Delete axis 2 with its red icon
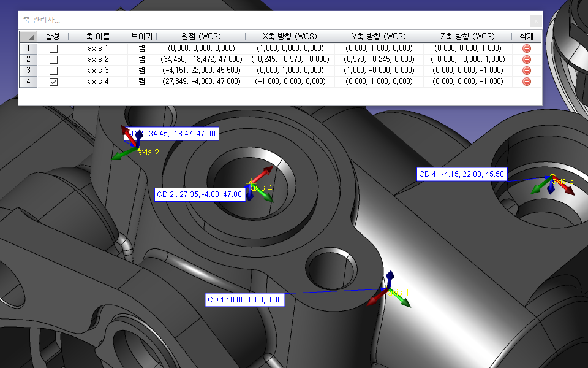The width and height of the screenshot is (588, 368). click(x=526, y=59)
